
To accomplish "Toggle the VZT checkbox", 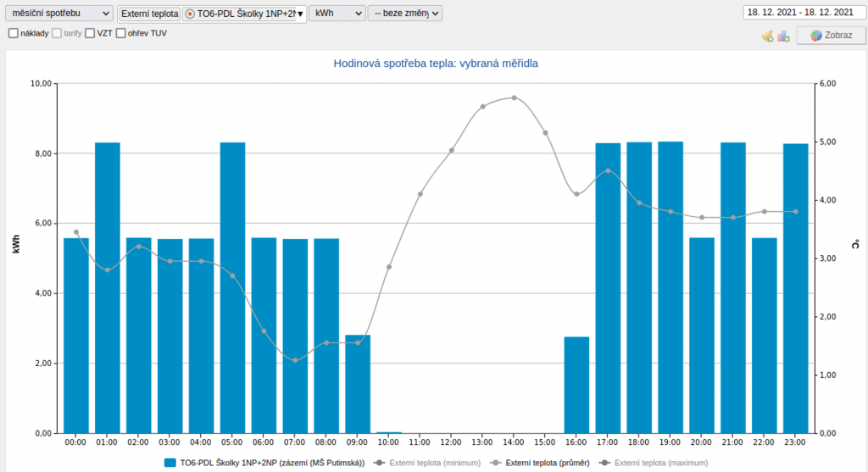I will click(x=90, y=33).
